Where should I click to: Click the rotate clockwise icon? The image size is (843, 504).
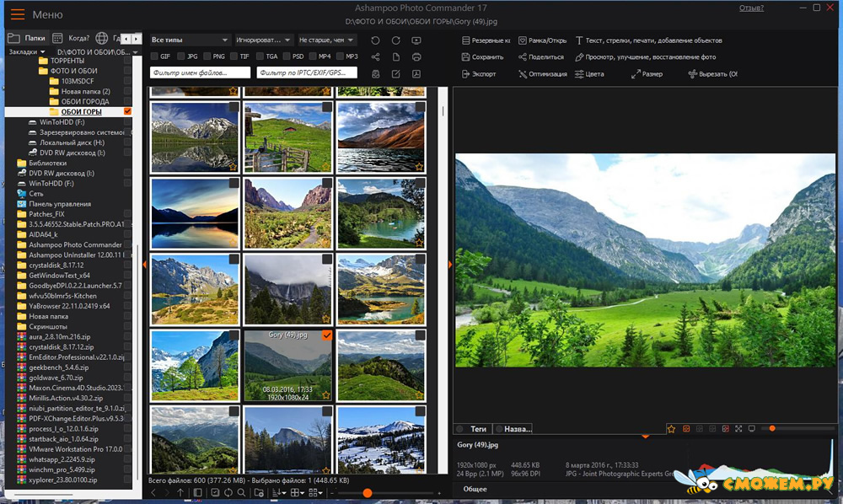(x=395, y=40)
